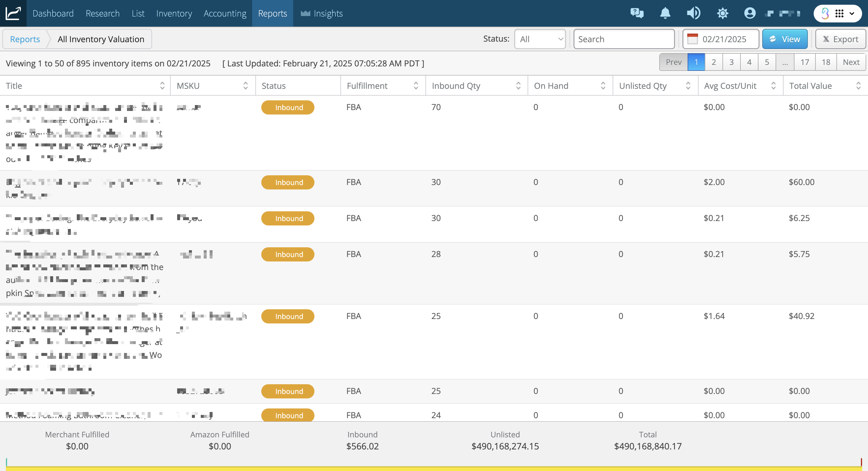This screenshot has width=868, height=471.
Task: Open the Reports menu tab
Action: 272,14
